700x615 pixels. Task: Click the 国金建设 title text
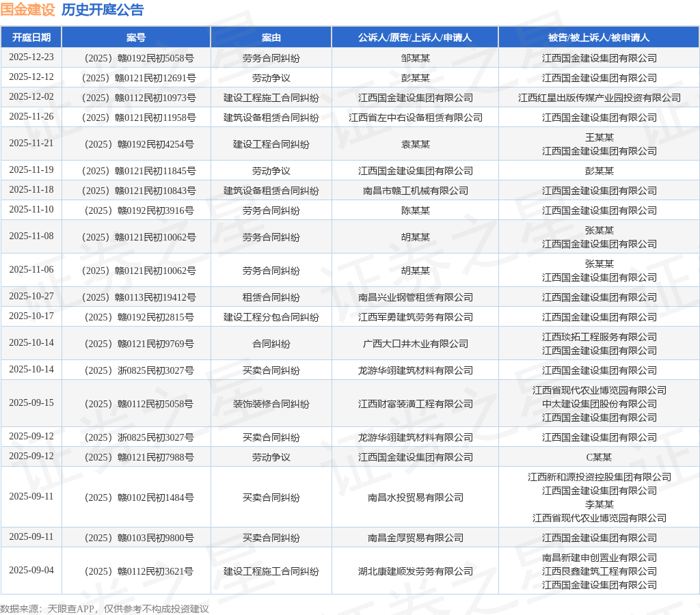pos(27,10)
